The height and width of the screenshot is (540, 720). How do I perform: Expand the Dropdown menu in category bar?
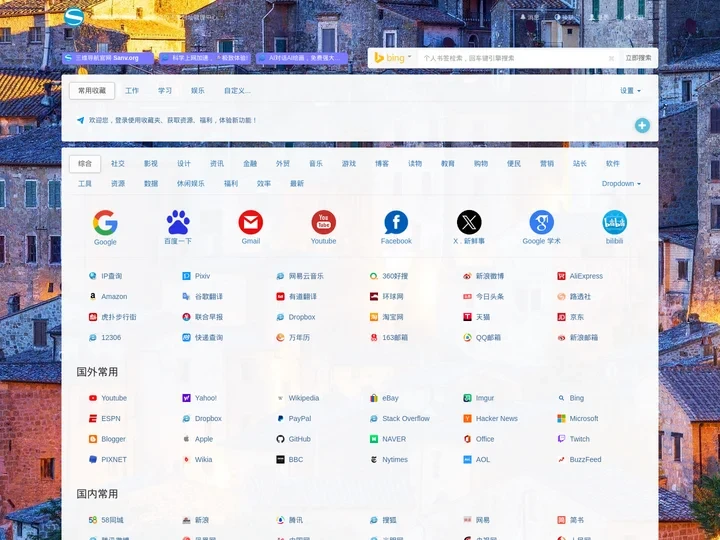tap(621, 183)
